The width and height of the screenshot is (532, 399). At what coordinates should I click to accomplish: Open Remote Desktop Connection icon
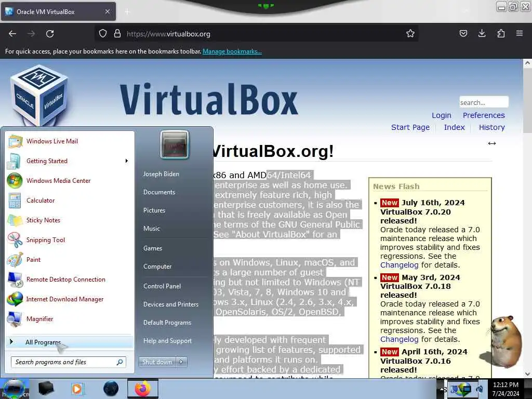[x=15, y=279]
